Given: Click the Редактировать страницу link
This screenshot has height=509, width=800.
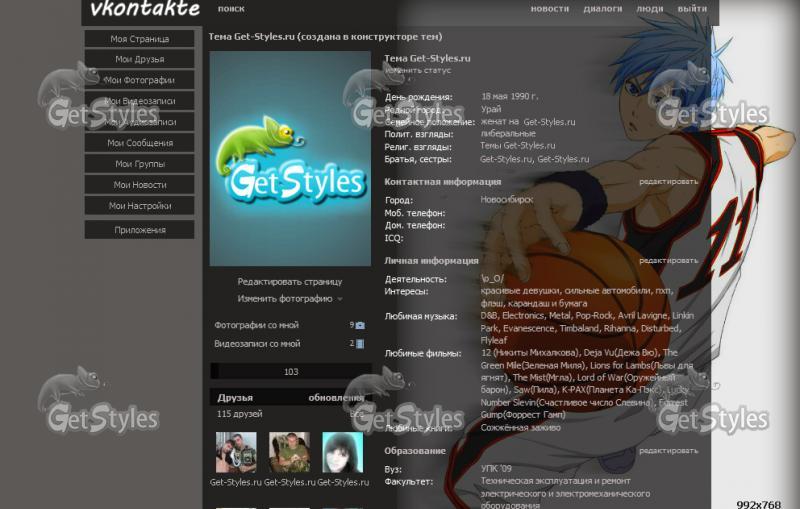Looking at the screenshot, I should 290,282.
